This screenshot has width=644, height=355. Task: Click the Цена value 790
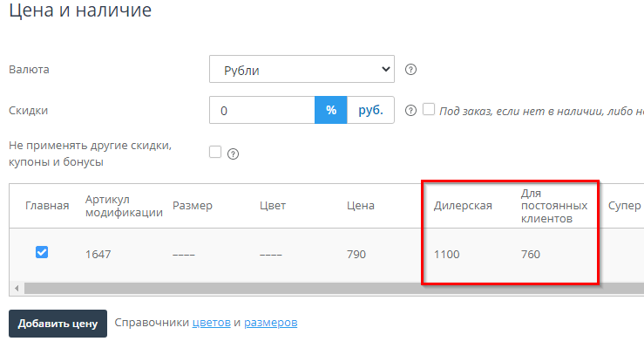click(356, 255)
